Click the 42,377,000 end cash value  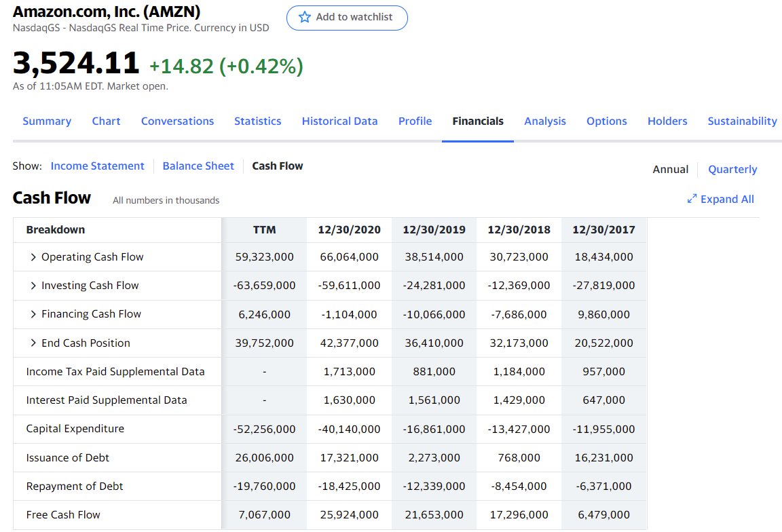pyautogui.click(x=349, y=343)
